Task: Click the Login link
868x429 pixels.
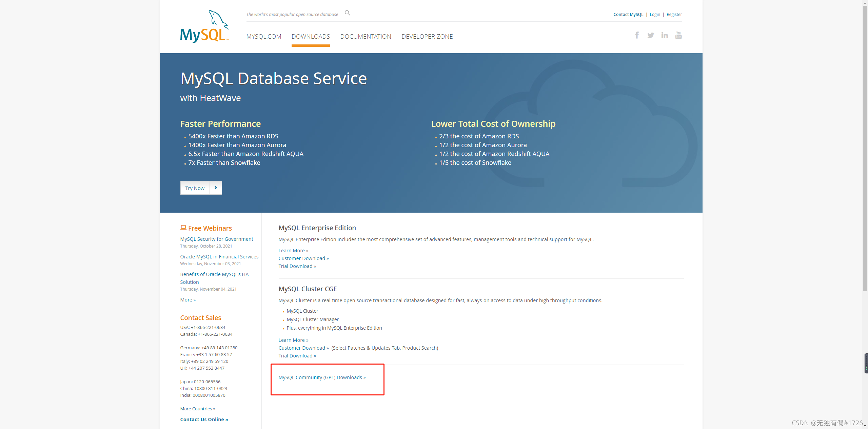Action: pos(655,15)
